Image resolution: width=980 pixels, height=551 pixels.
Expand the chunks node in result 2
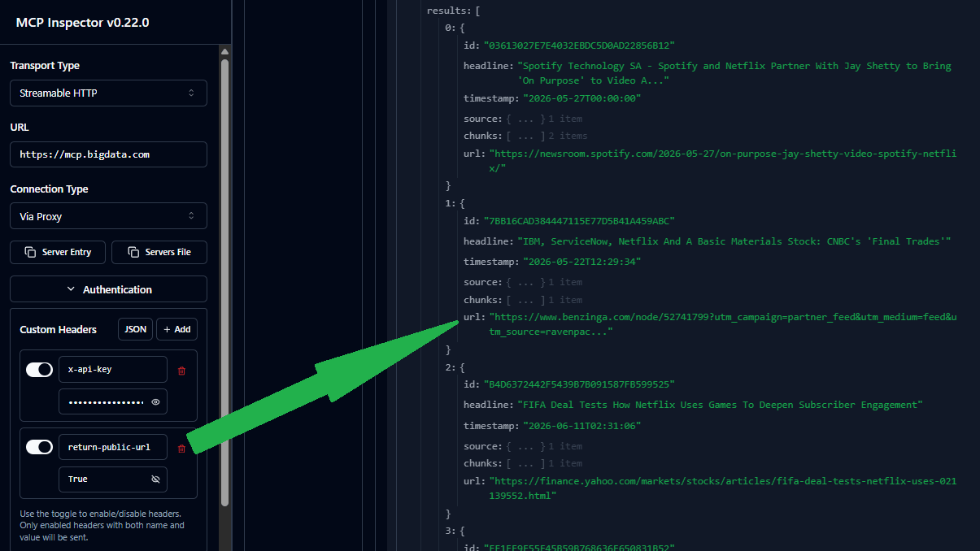point(523,463)
